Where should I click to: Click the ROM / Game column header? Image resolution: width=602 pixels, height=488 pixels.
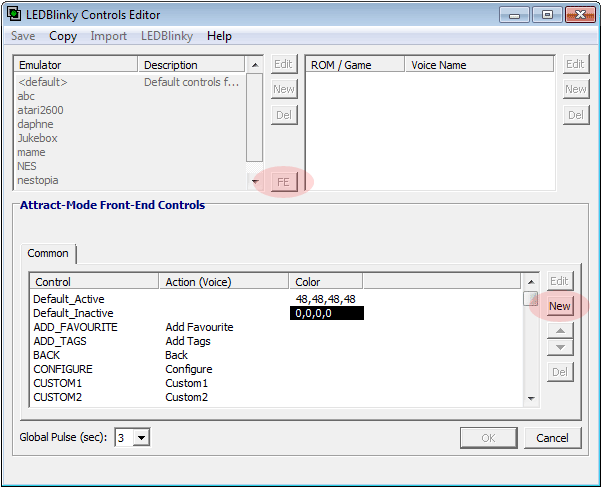click(355, 65)
